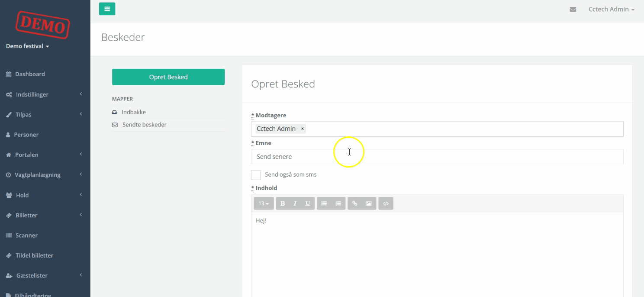Viewport: 644px width, 297px height.
Task: Click the Vagtplanlægning clock icon
Action: pos(9,175)
